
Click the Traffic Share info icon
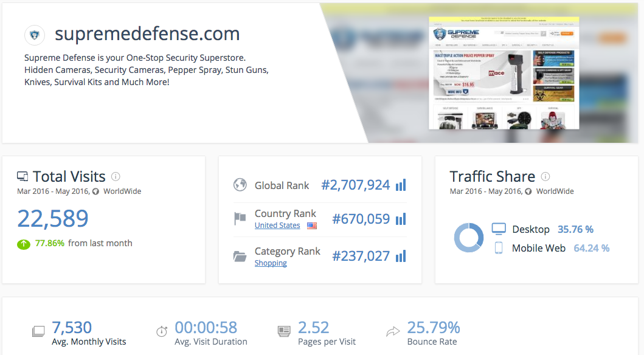tap(545, 176)
